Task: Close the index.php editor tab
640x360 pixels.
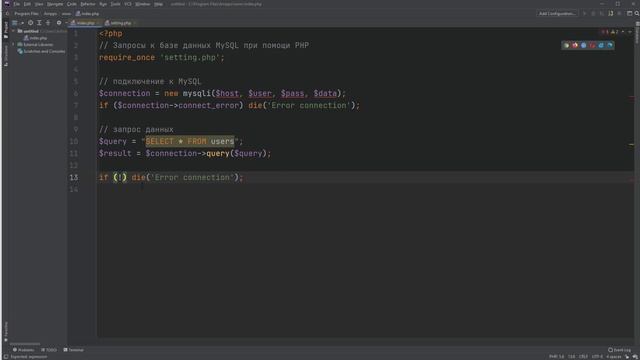Action: pyautogui.click(x=98, y=23)
